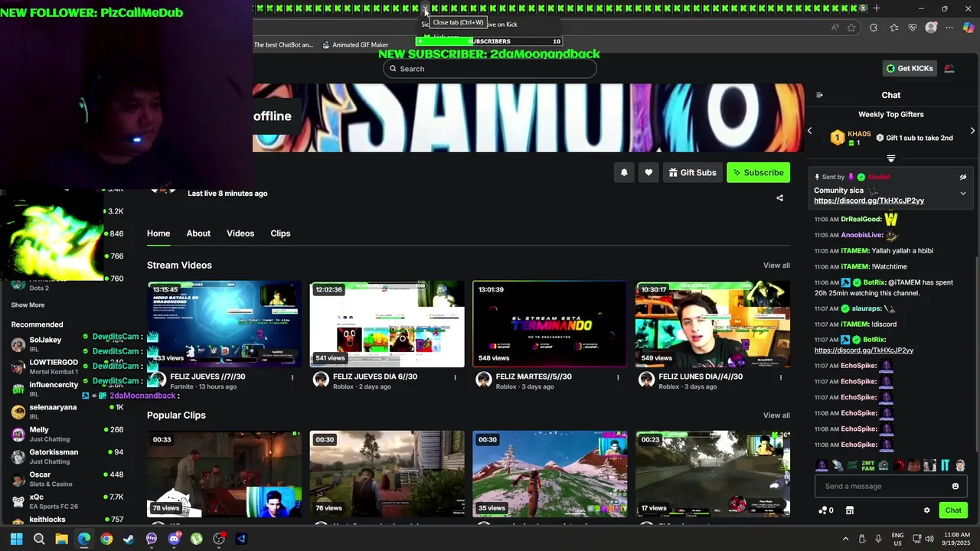
Task: Open FELIZ LUNES DIA//4//30 video thumbnail
Action: [712, 324]
